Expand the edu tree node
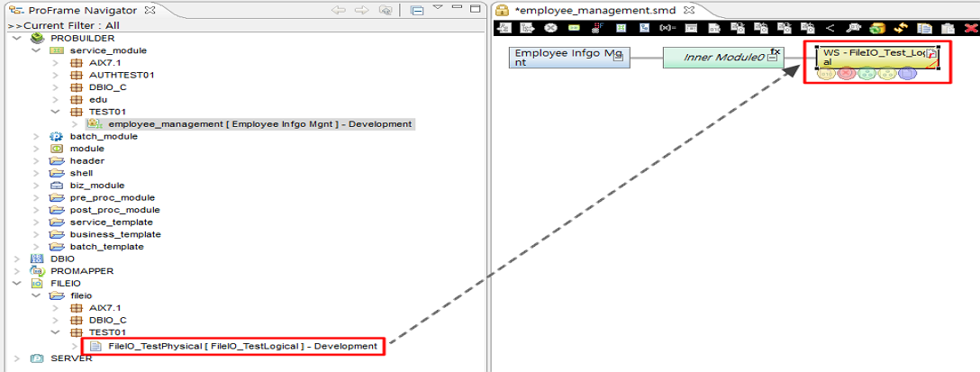The image size is (980, 372). [56, 99]
